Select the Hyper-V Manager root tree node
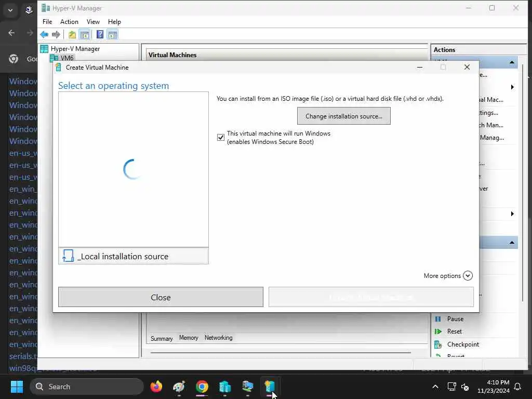 (x=75, y=49)
